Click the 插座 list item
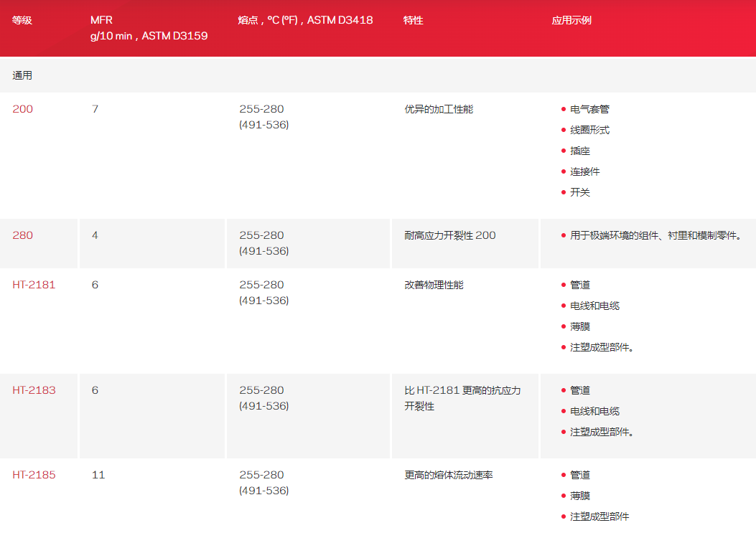Screen dimensions: 756x538 click(x=580, y=151)
